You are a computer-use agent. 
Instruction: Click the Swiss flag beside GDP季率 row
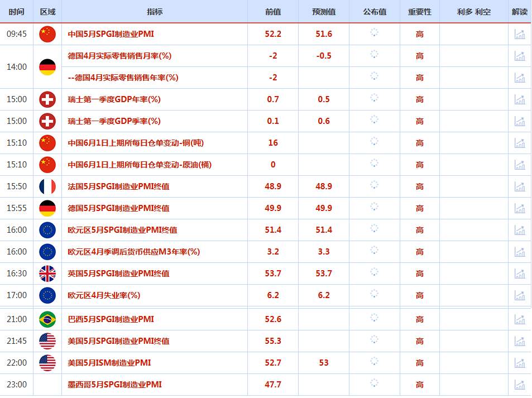tap(47, 121)
